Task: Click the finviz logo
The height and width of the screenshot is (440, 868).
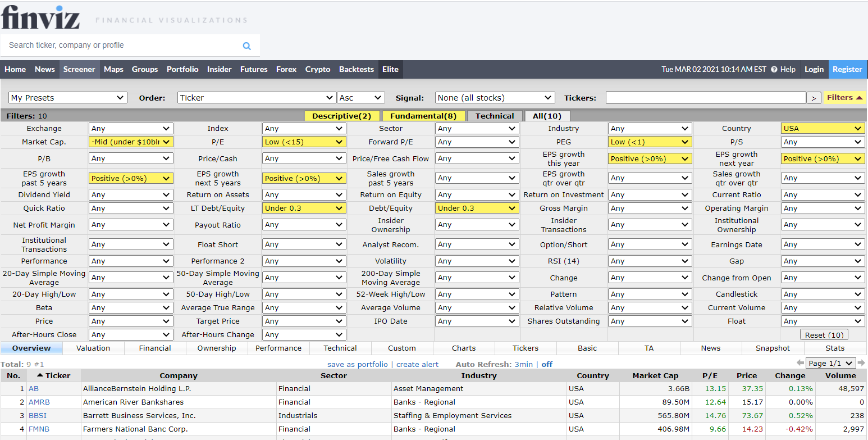Action: [x=40, y=17]
